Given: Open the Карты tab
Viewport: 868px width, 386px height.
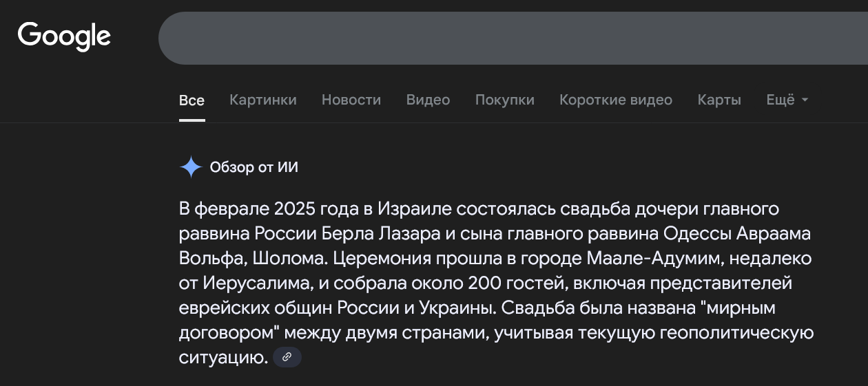Looking at the screenshot, I should pos(719,100).
